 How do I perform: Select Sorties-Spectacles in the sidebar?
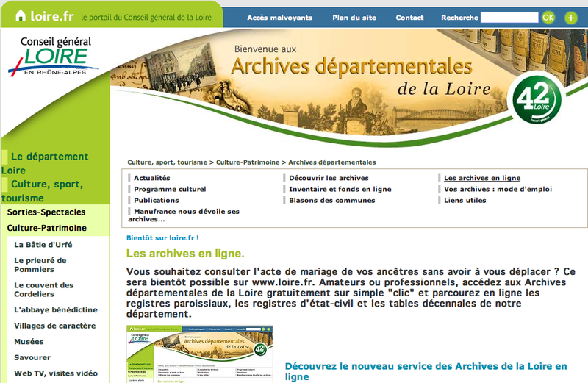46,212
